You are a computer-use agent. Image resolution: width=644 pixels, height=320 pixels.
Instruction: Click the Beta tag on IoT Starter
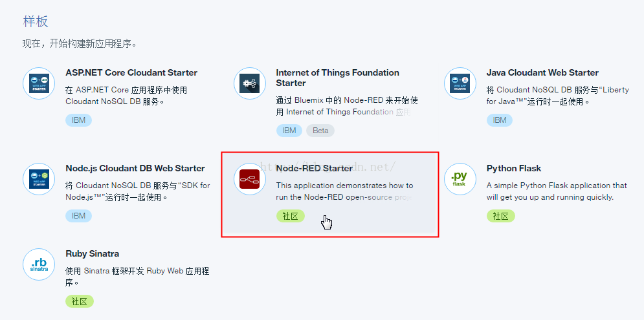[x=320, y=131]
